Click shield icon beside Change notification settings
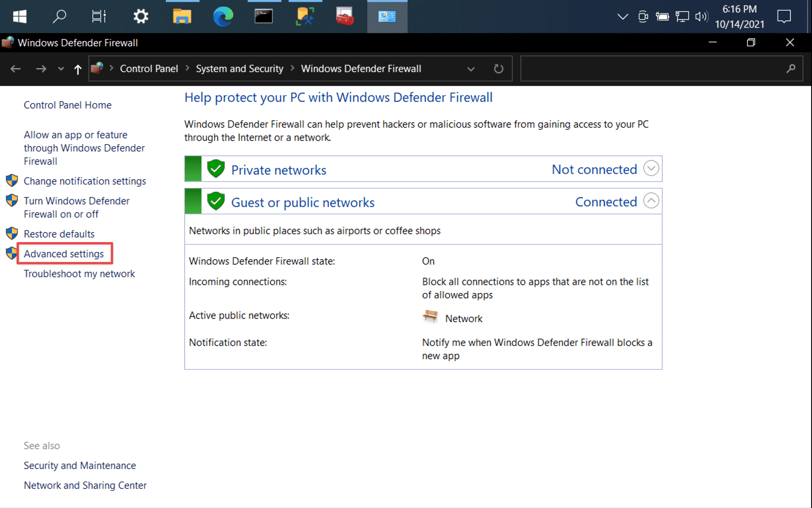This screenshot has width=812, height=508. point(12,180)
